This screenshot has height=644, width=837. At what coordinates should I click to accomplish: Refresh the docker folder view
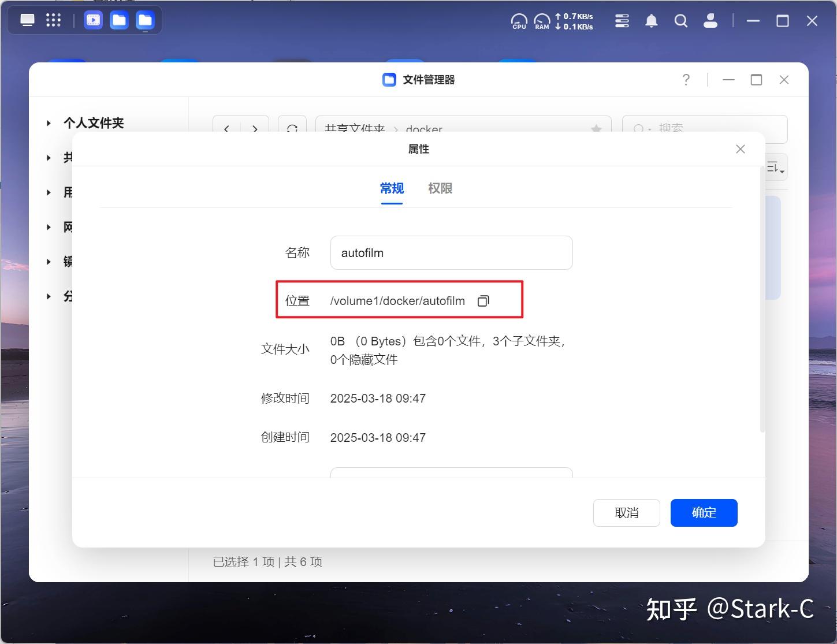click(x=292, y=129)
